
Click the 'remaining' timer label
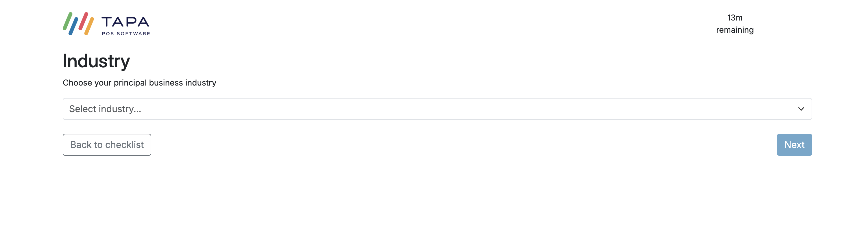(735, 30)
